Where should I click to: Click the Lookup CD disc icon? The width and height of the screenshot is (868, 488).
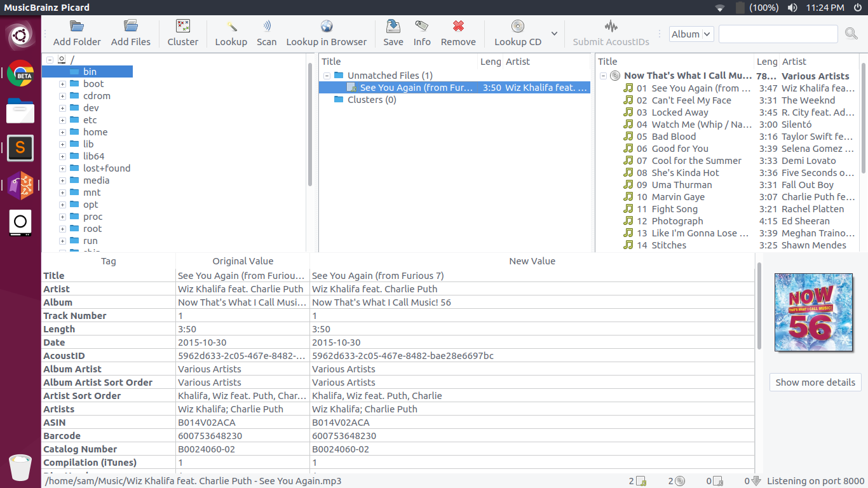[x=518, y=27]
